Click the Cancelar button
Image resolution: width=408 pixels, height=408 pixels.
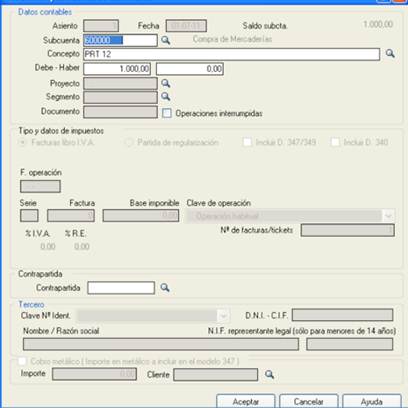coord(309,401)
